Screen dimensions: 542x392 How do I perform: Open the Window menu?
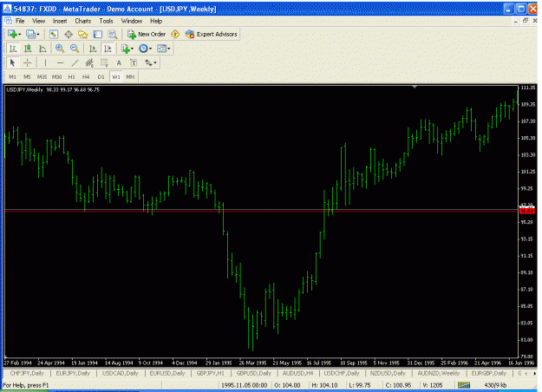[x=132, y=21]
